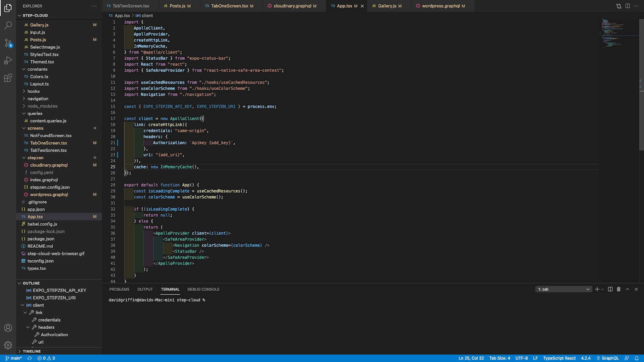Split the editor to the right

(x=627, y=6)
